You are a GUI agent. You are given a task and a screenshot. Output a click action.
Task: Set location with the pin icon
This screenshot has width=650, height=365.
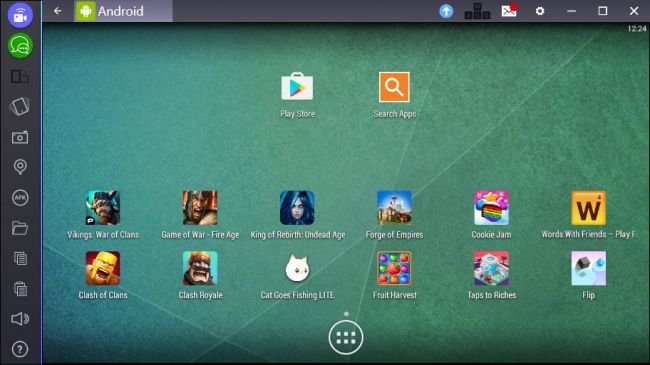pyautogui.click(x=20, y=167)
